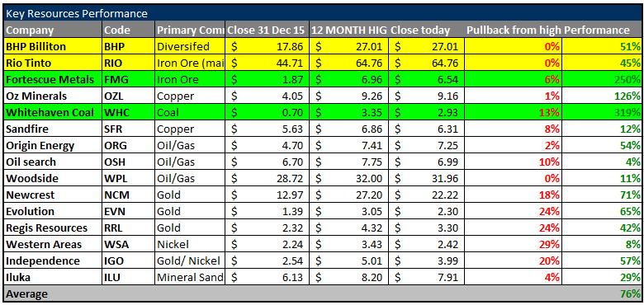Click the Key Resources Performance title bar
Screen dimensions: 644x305
point(323,13)
